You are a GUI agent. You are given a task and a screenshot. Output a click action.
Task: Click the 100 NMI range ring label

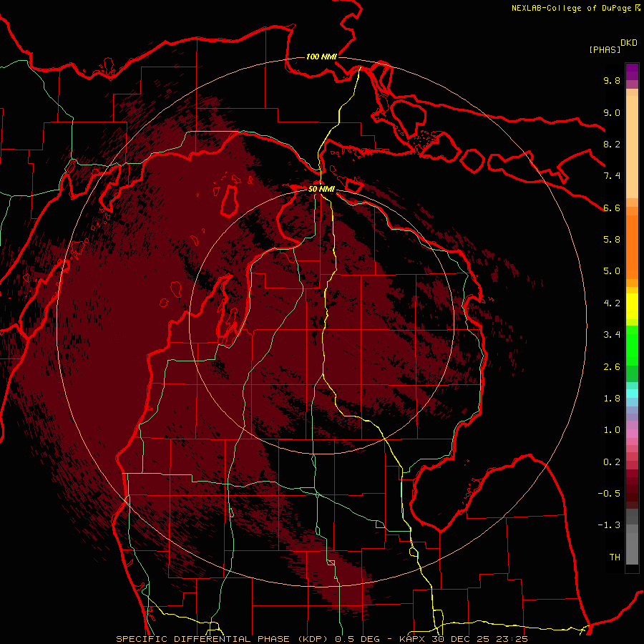click(x=321, y=57)
